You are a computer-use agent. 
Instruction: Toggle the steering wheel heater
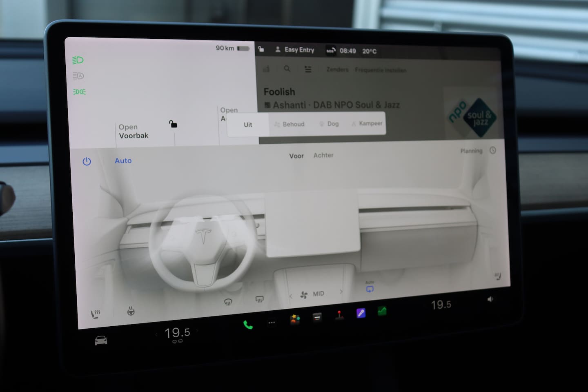131,311
